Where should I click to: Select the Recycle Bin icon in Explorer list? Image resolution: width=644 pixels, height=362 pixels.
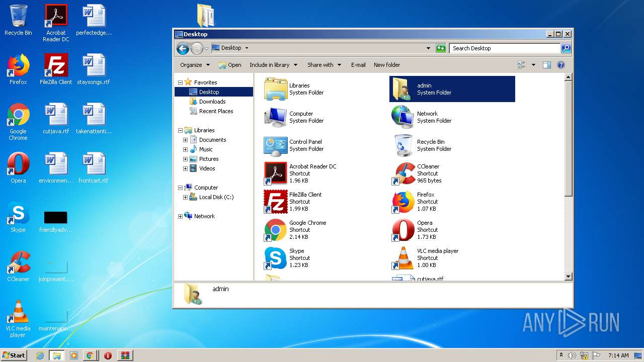click(x=403, y=145)
